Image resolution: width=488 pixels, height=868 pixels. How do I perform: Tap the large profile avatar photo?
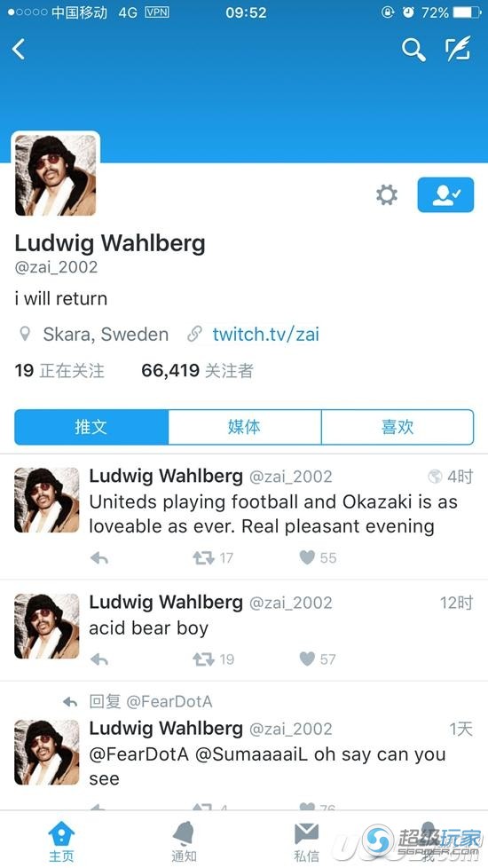[55, 175]
